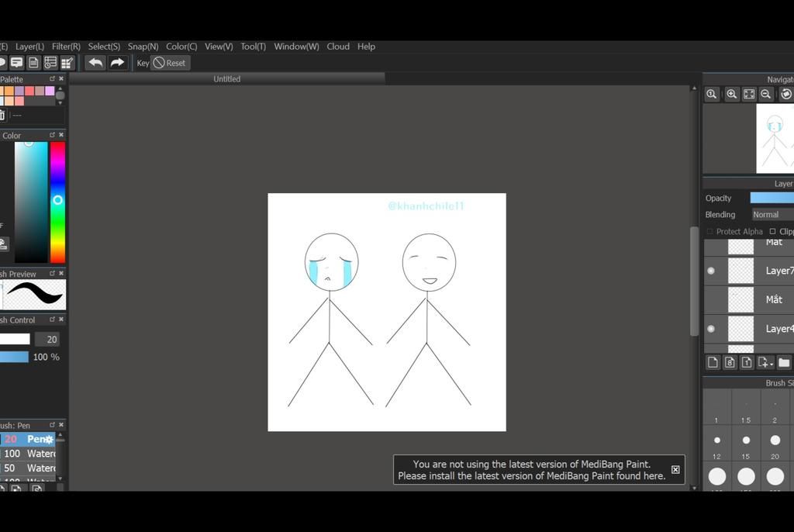Click the Reset key button
Viewport: 794px width, 532px height.
[x=170, y=63]
